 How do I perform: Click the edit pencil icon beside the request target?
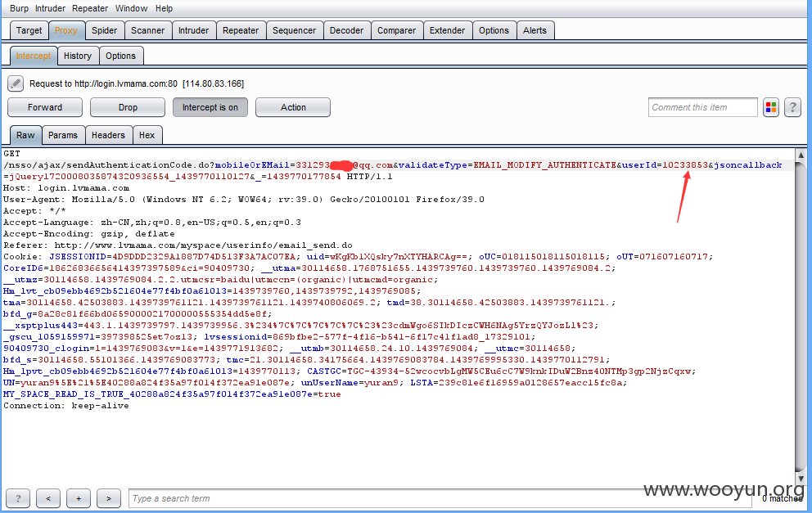(x=15, y=83)
